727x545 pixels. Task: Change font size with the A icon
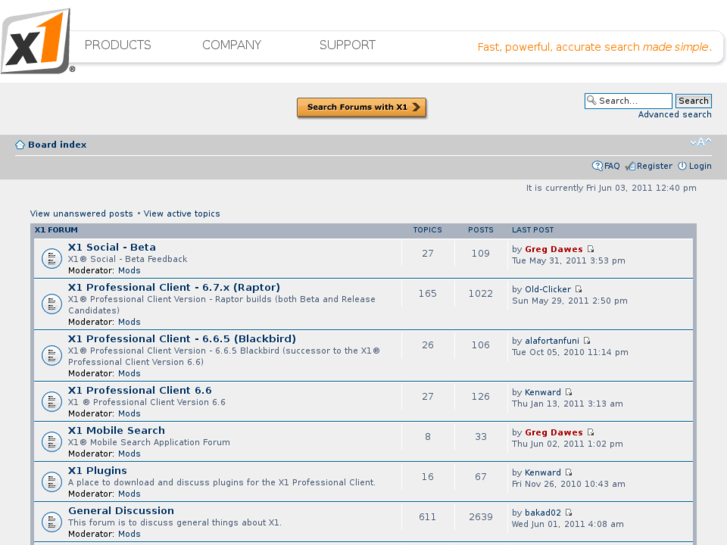click(x=701, y=142)
